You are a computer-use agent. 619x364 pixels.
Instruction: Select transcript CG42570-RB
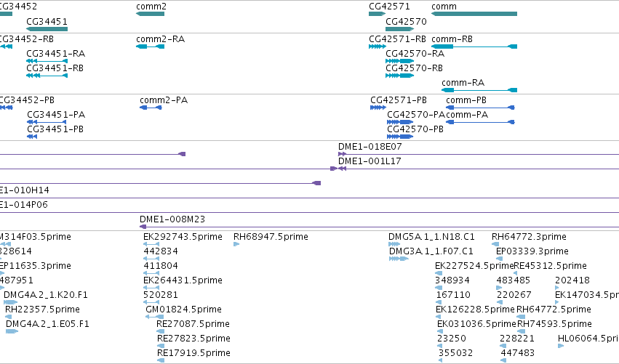click(x=399, y=76)
